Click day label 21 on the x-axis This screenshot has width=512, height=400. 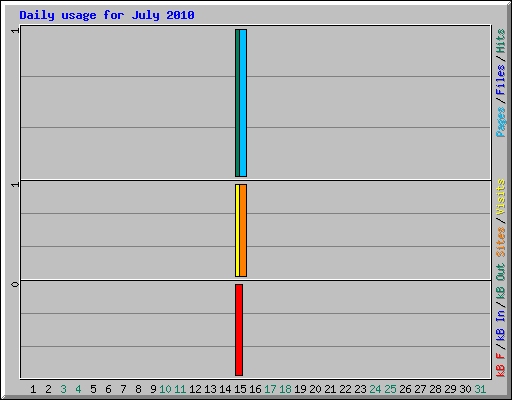(330, 389)
